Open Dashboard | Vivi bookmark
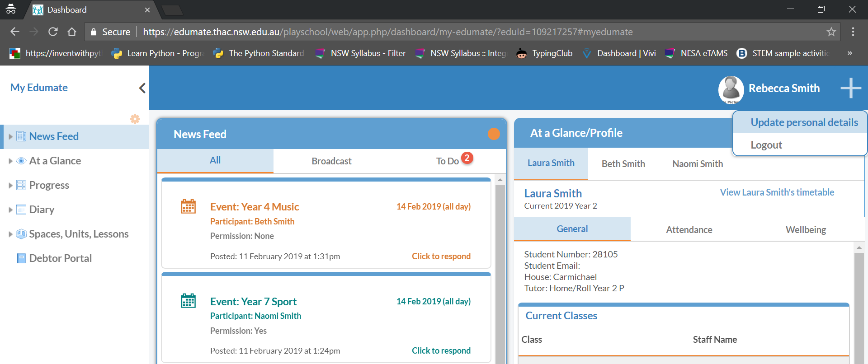Viewport: 868px width, 364px height. click(x=619, y=53)
